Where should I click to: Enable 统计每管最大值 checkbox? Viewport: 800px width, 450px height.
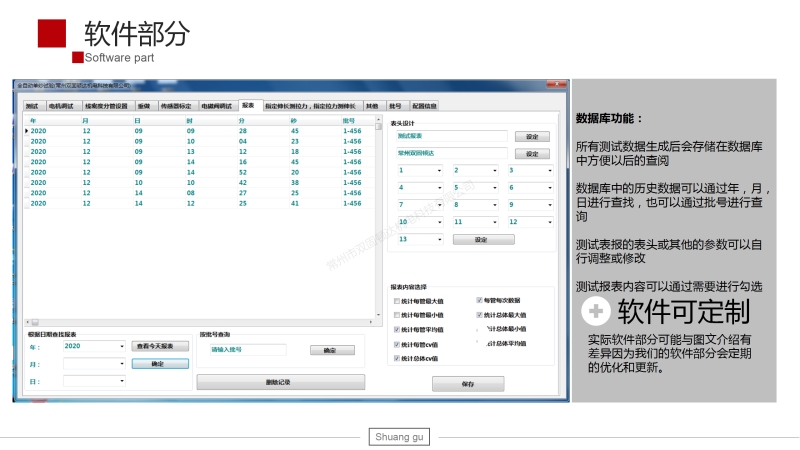398,300
